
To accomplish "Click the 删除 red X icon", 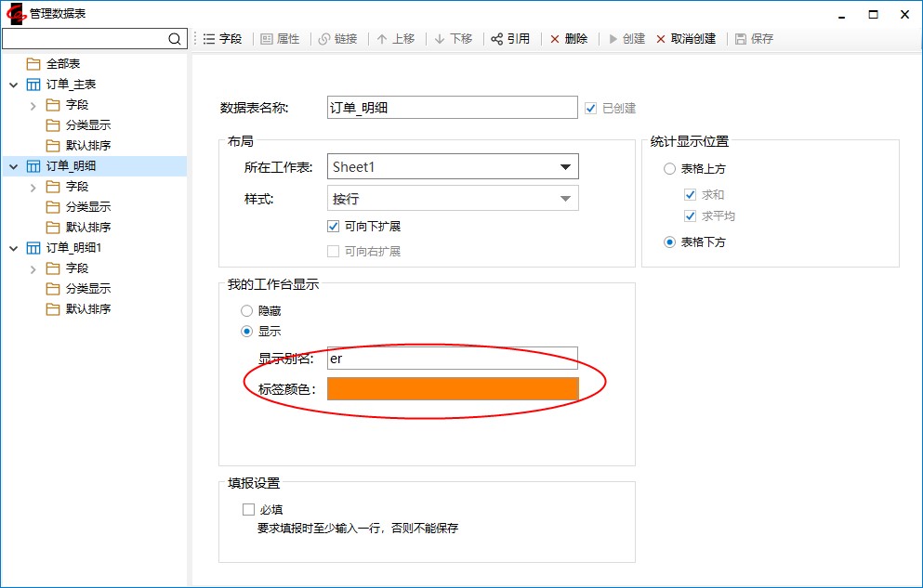I will (x=555, y=39).
